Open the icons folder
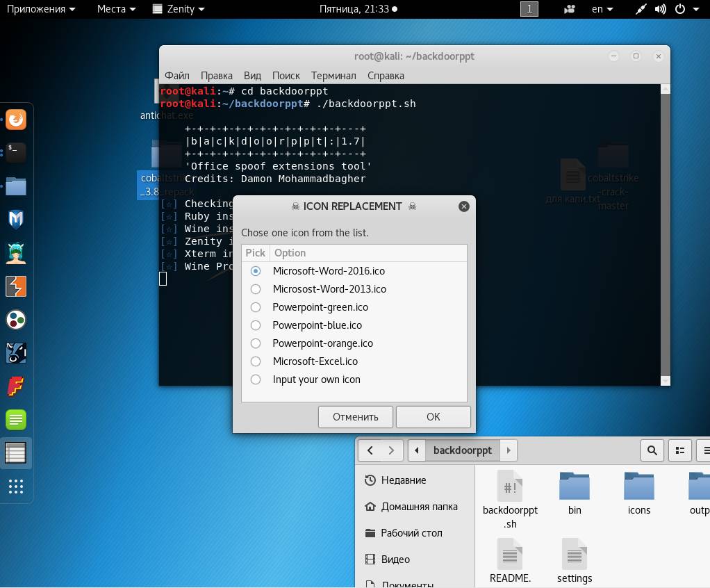This screenshot has width=710, height=588. (638, 493)
